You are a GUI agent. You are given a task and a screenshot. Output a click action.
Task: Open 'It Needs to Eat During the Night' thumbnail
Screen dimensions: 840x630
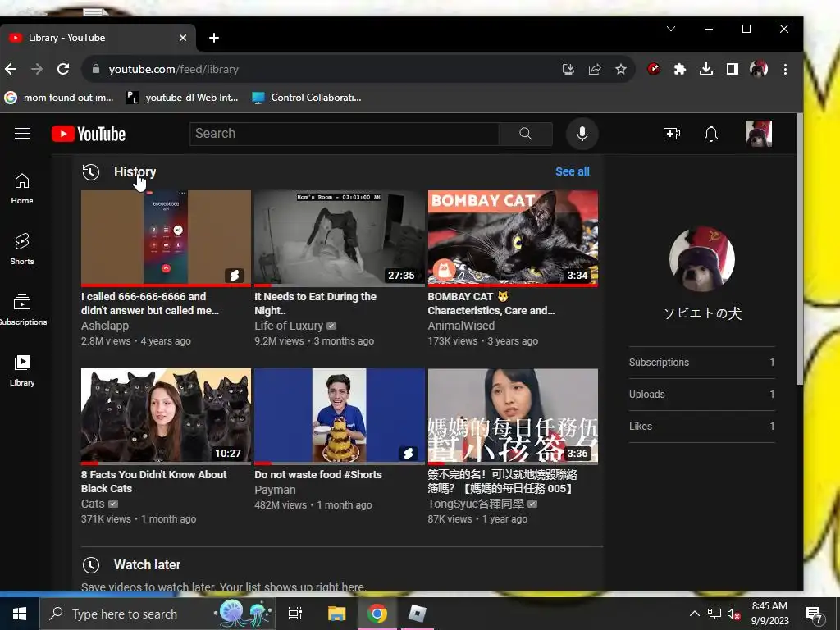340,238
